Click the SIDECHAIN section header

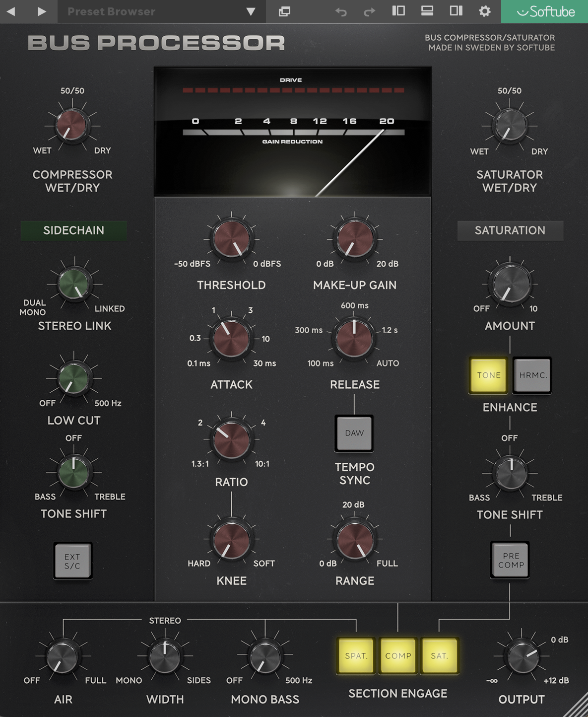point(73,230)
